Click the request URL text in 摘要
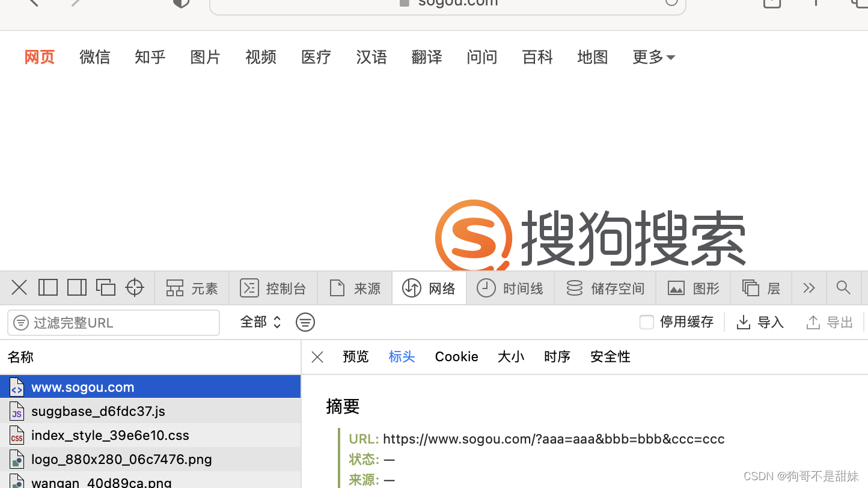The width and height of the screenshot is (868, 488). [554, 439]
